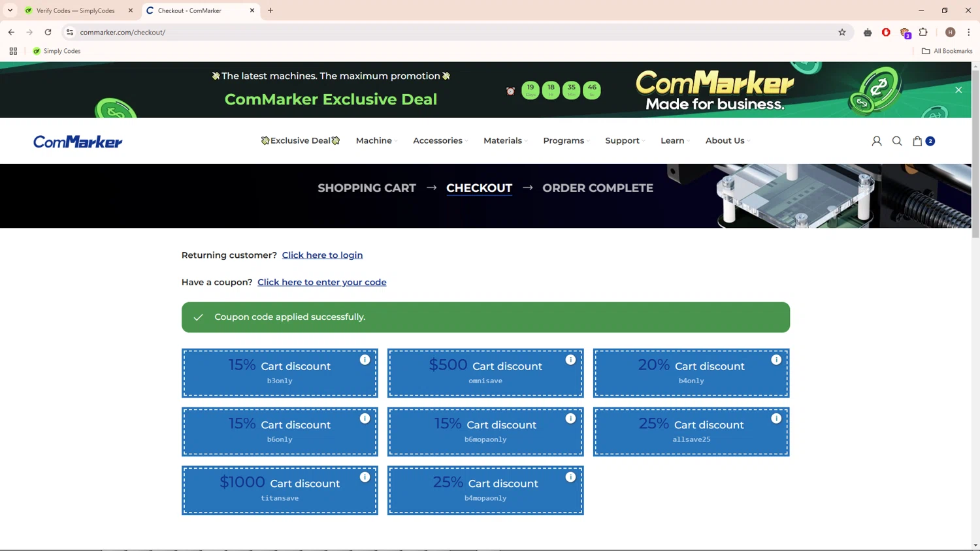
Task: Open the Exclusive Deal menu item
Action: 301,140
